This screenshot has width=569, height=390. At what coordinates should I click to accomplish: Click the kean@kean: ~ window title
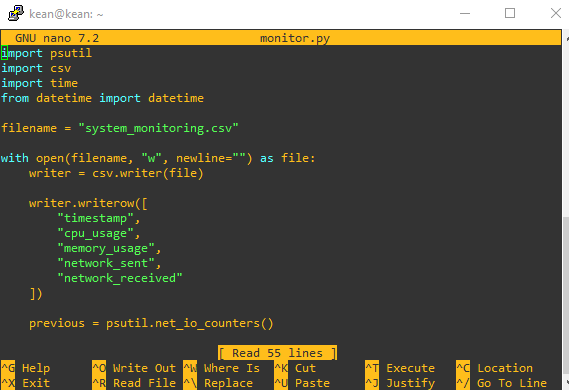coord(66,14)
